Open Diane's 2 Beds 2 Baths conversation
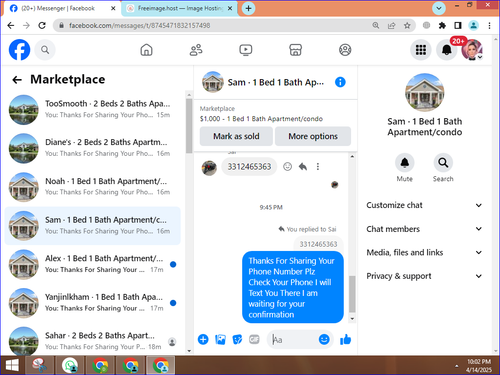The image size is (500, 375). click(x=92, y=148)
